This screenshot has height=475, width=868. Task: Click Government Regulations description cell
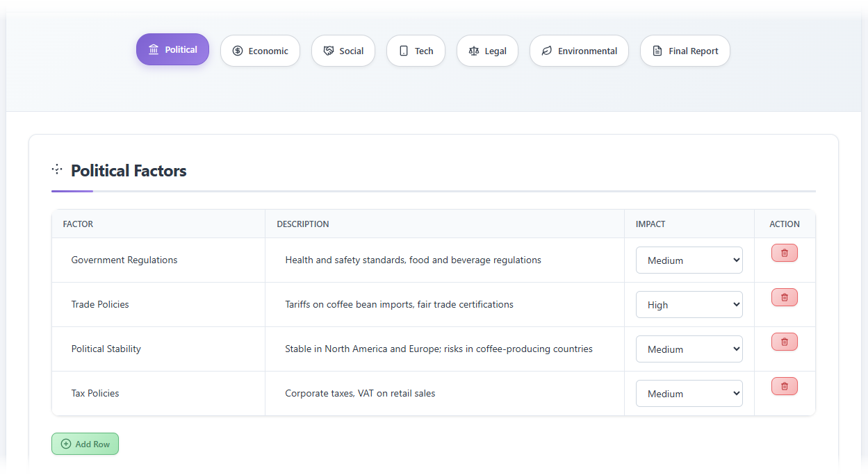413,260
